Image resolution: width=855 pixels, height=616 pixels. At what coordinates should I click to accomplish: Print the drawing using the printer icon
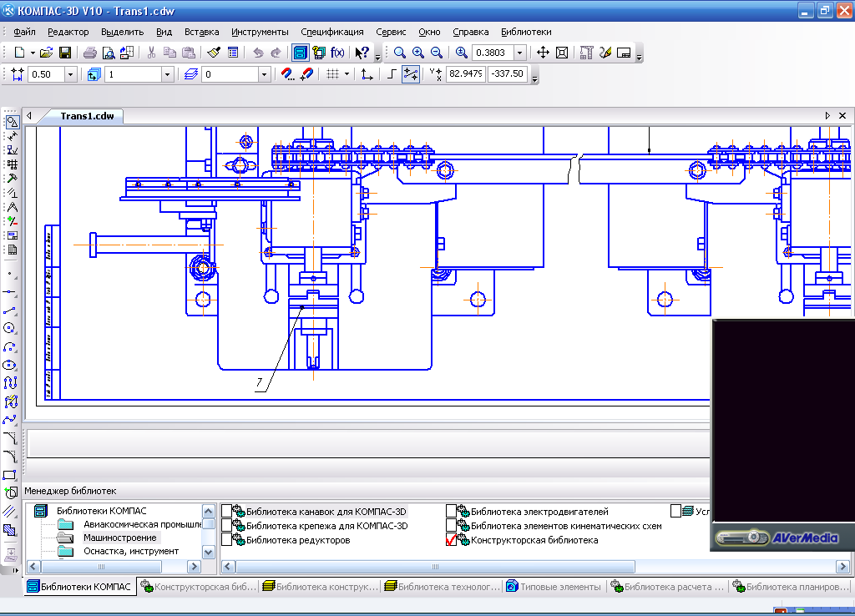(90, 53)
